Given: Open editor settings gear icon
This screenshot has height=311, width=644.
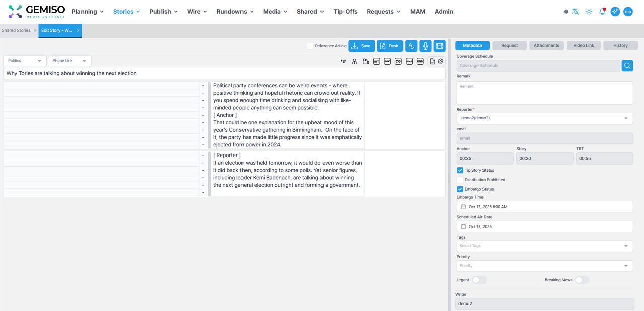Looking at the screenshot, I should 441,61.
